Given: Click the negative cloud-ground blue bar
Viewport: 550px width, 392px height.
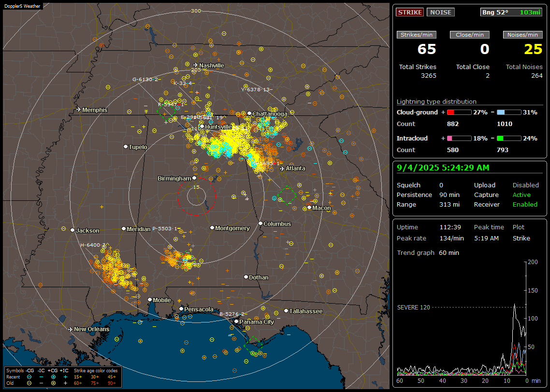Looking at the screenshot, I should [509, 112].
